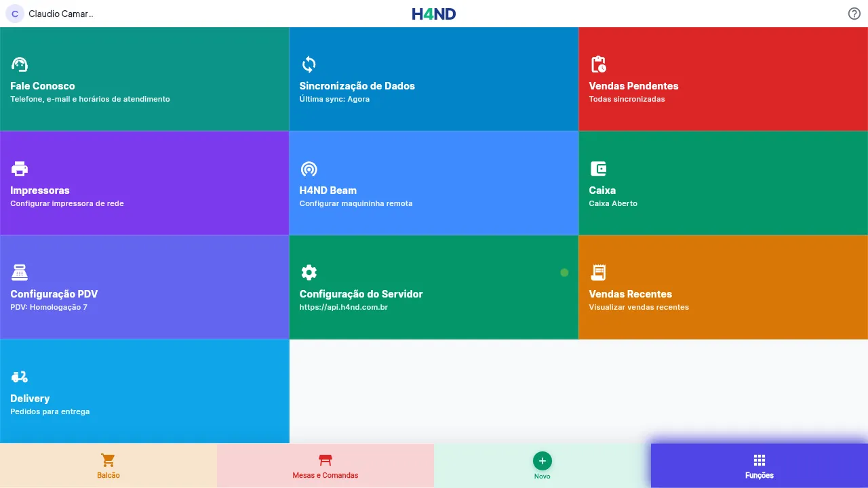Click the H4ND Beam broadcast icon
The width and height of the screenshot is (868, 488).
click(309, 169)
